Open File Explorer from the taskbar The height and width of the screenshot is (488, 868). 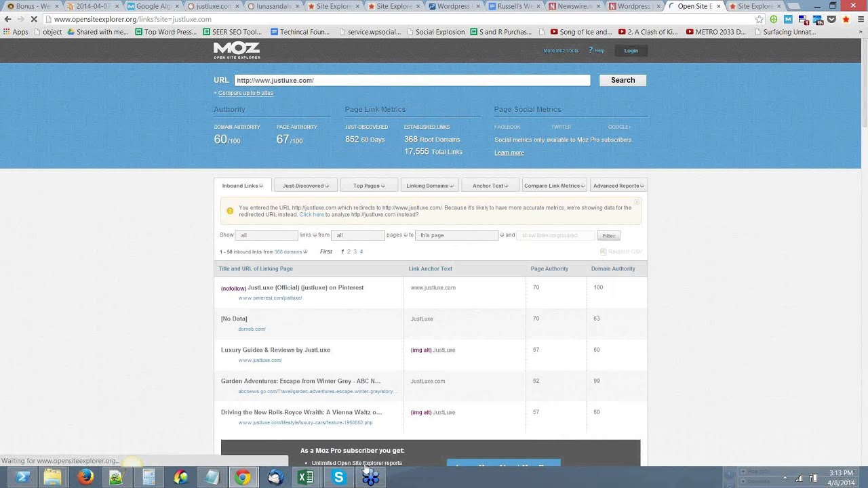tap(52, 477)
